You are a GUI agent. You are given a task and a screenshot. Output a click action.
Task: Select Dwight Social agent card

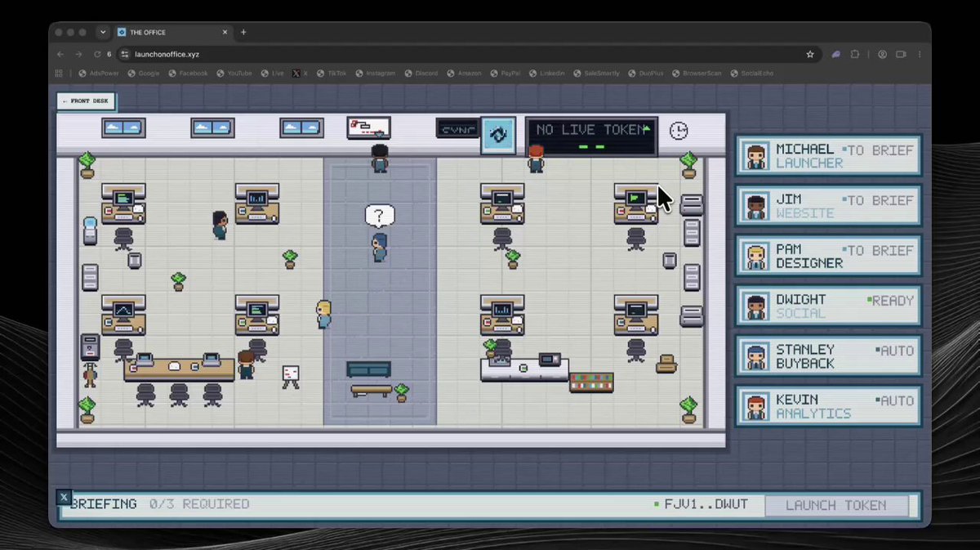[829, 306]
